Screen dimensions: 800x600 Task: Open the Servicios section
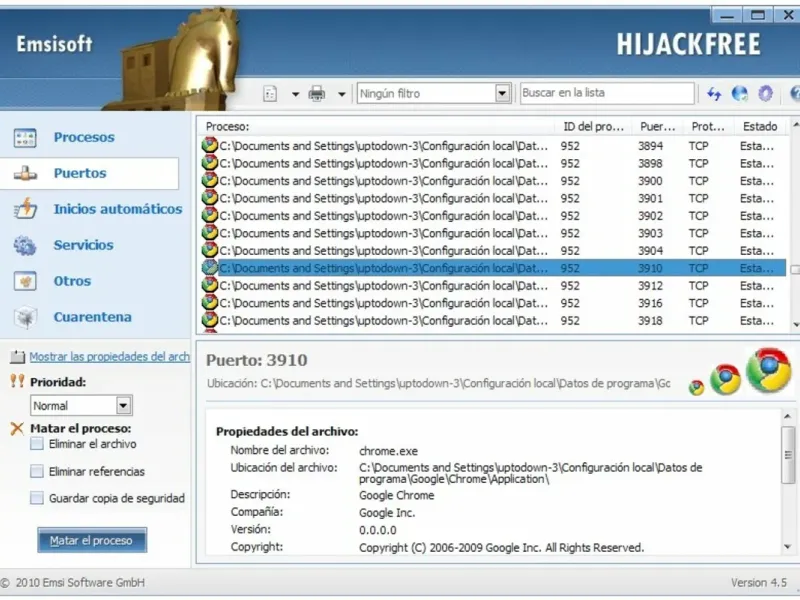coord(83,245)
